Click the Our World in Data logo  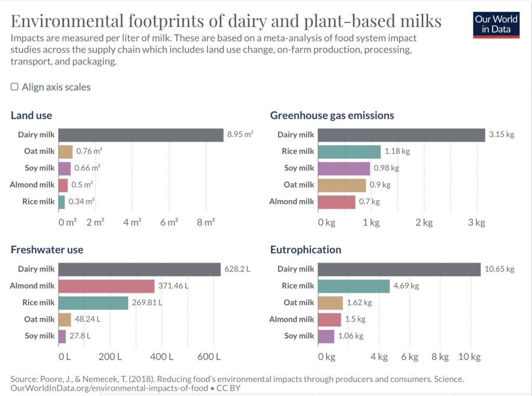click(496, 24)
